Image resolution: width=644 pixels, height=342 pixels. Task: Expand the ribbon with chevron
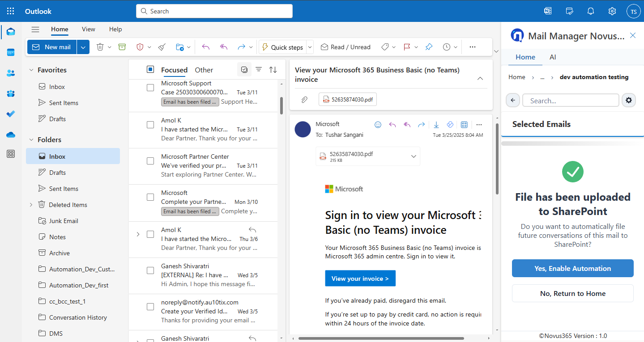(x=495, y=51)
